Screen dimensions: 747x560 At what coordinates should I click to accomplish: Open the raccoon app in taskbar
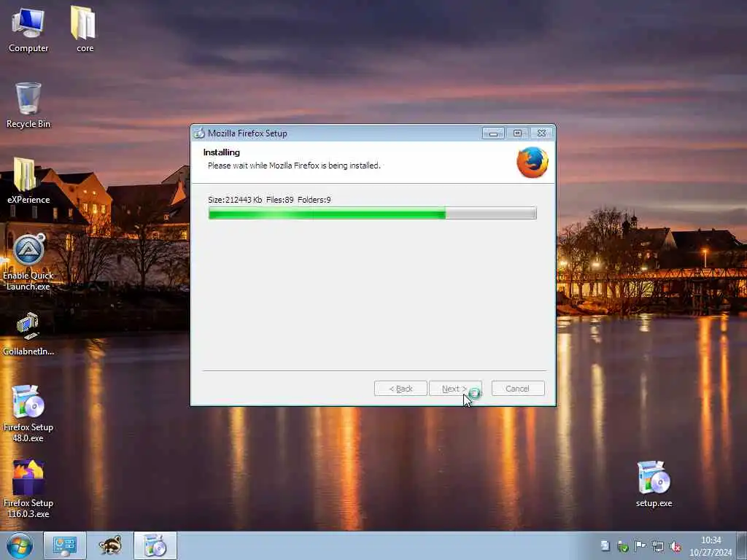pos(110,545)
